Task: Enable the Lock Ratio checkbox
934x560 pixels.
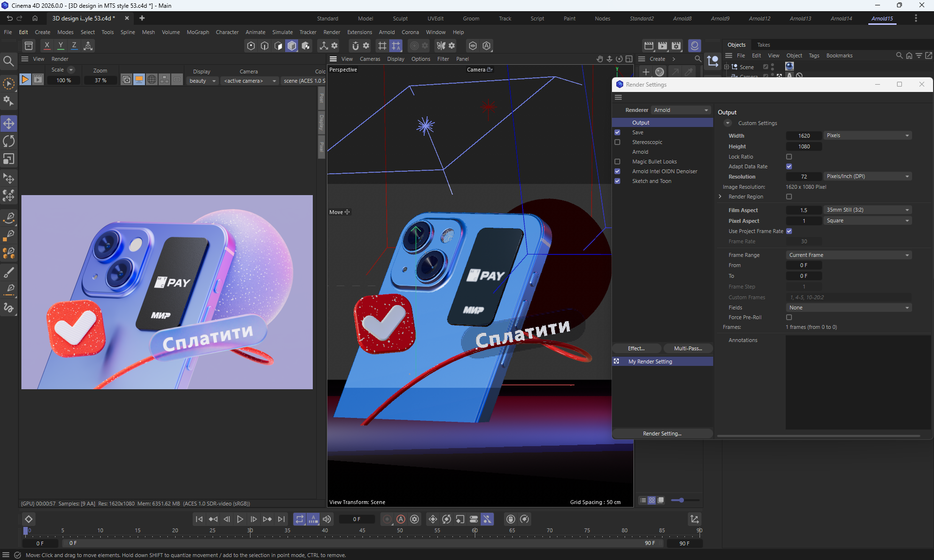Action: [789, 157]
